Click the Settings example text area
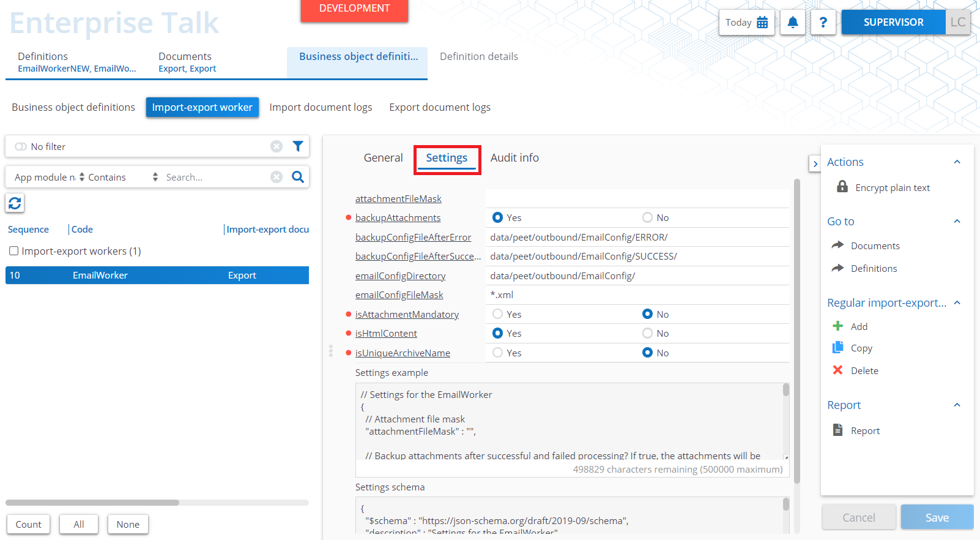Viewport: 980px width, 540px height. pos(569,422)
